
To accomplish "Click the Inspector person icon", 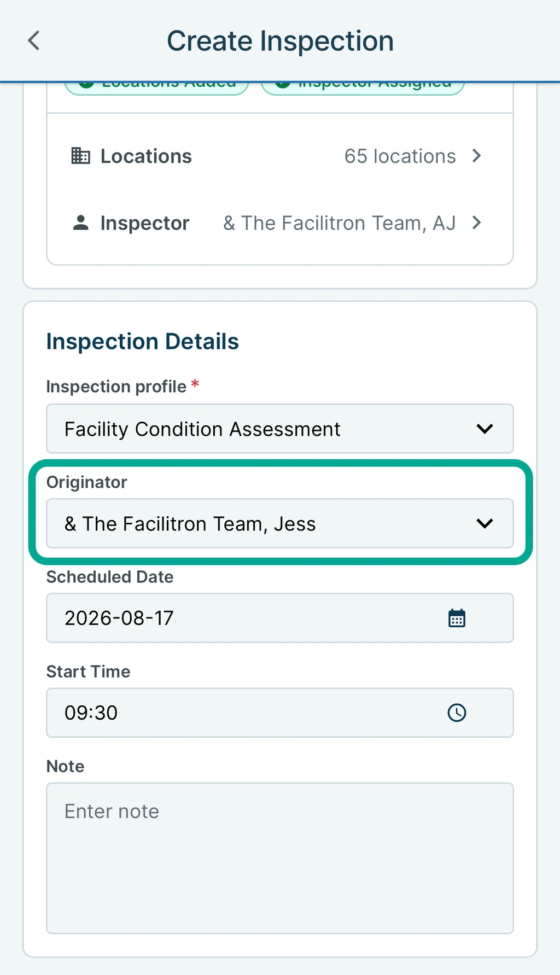I will click(x=80, y=223).
